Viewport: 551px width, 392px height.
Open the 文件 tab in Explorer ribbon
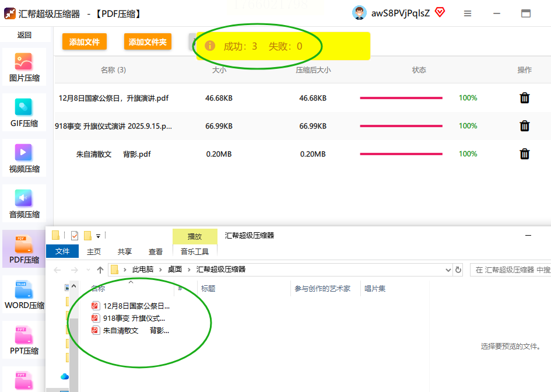click(x=62, y=251)
